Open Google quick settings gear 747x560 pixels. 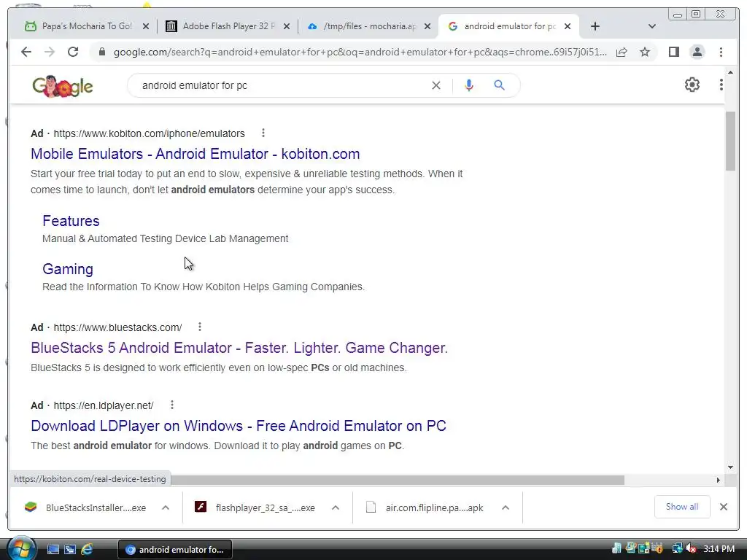[x=692, y=85]
